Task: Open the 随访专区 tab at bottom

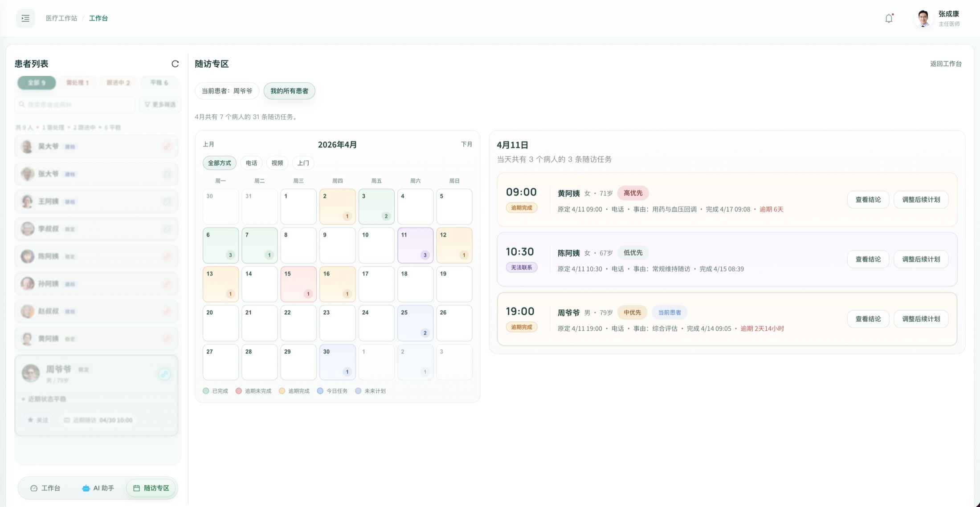Action: [151, 488]
